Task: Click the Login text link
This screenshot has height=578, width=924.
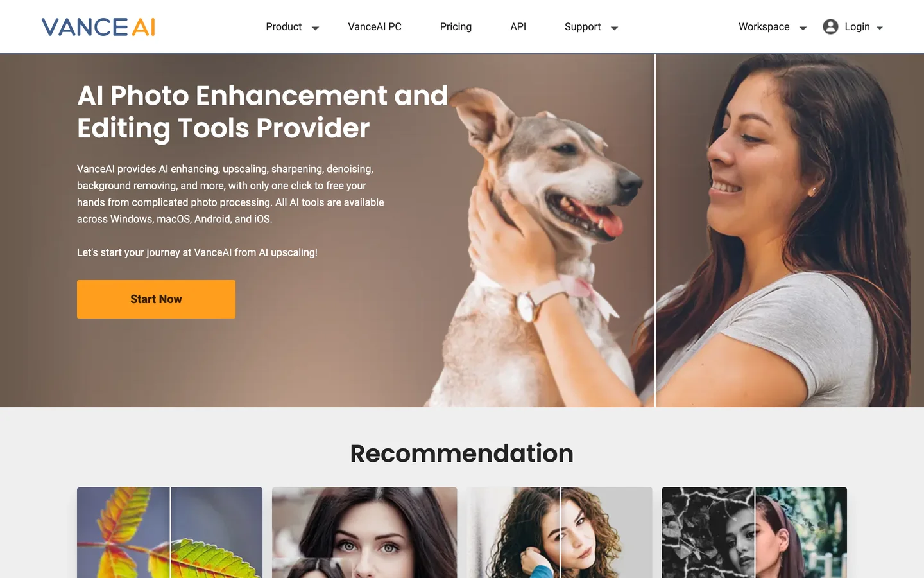Action: click(x=857, y=27)
